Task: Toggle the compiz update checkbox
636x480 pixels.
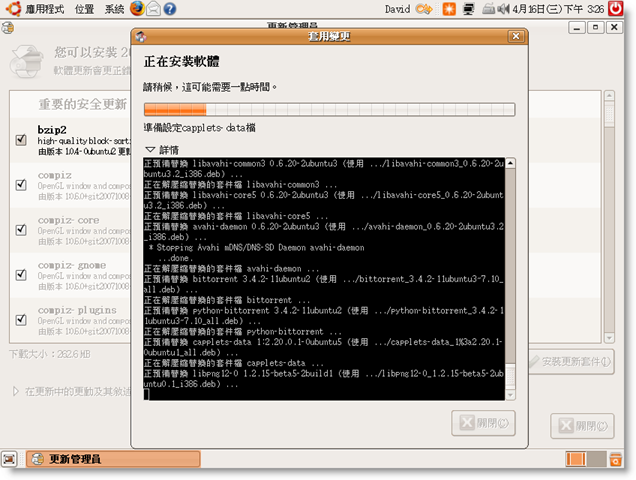Action: click(x=21, y=185)
